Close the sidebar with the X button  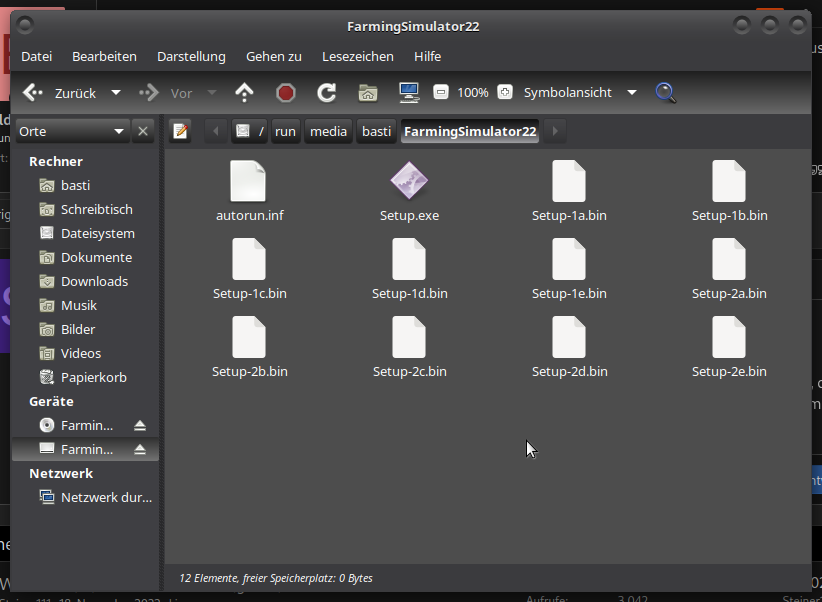[x=143, y=131]
